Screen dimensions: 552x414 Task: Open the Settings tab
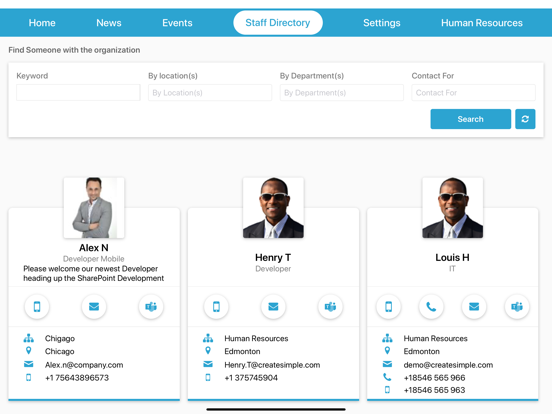[382, 23]
